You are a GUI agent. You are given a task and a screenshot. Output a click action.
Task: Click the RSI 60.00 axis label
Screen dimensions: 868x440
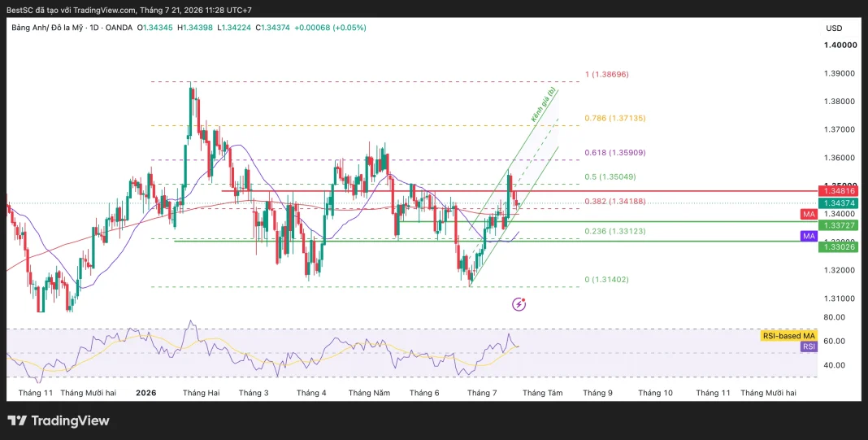(834, 341)
